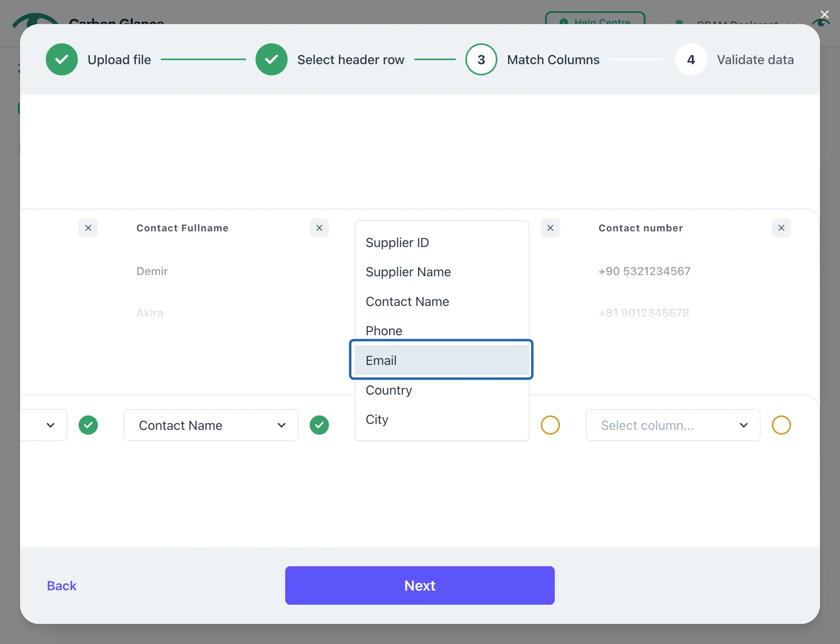Click the step 4 Validate data circle
This screenshot has width=840, height=644.
click(691, 59)
